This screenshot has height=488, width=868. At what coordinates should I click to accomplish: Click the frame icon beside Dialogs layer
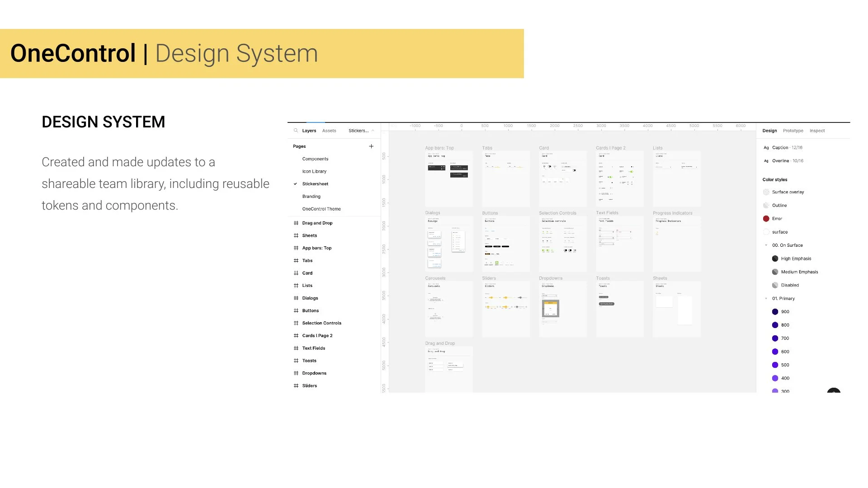click(x=296, y=298)
